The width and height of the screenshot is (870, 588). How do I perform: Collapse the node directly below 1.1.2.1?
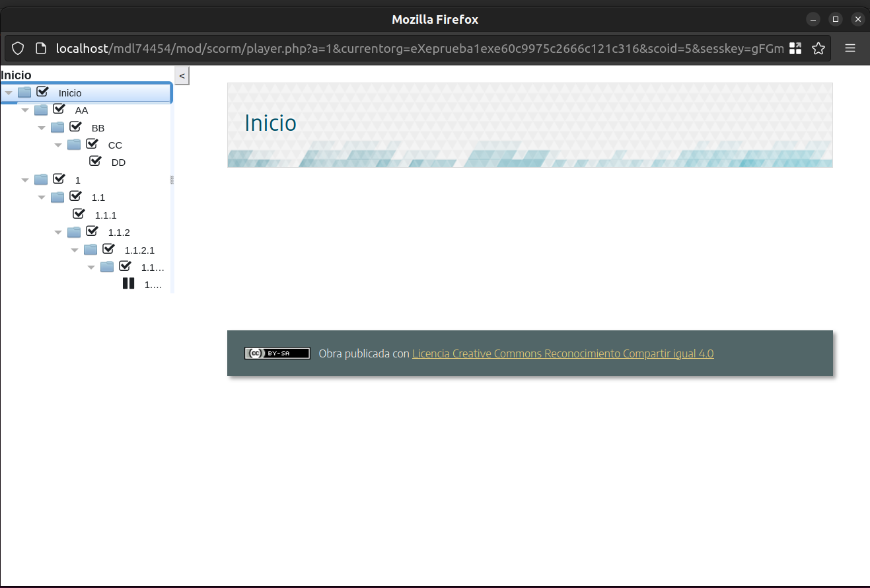pyautogui.click(x=91, y=268)
